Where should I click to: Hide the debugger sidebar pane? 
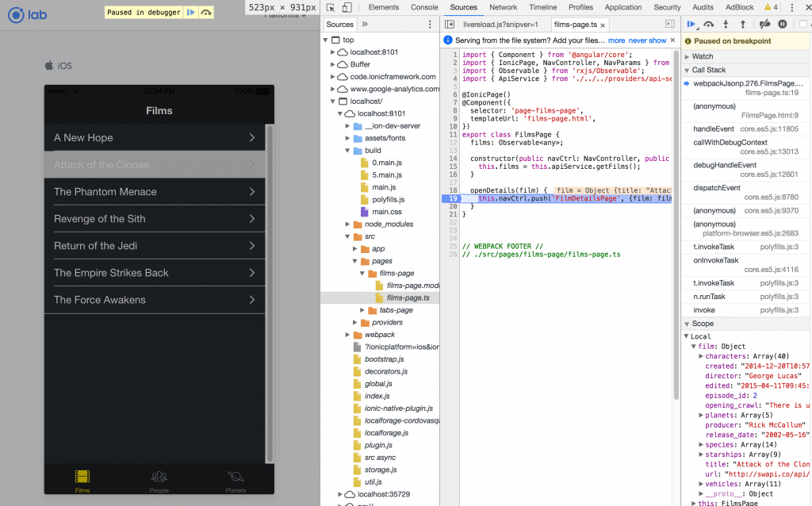(x=670, y=24)
